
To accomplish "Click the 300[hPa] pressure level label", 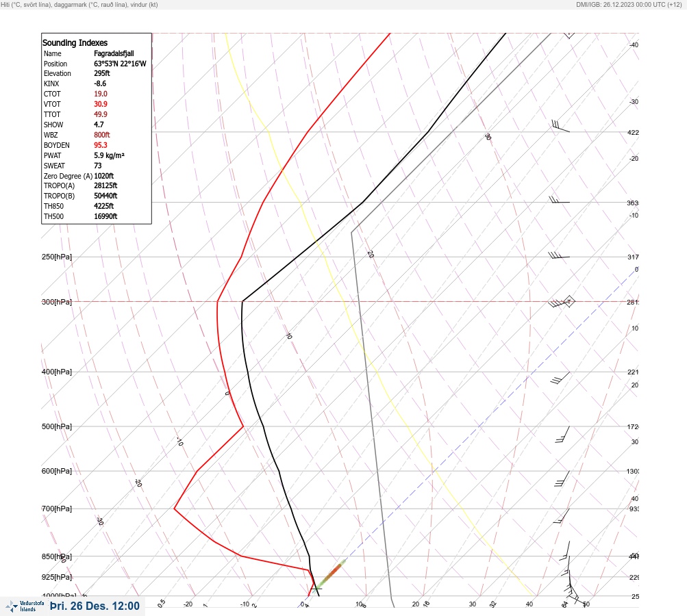I will point(57,302).
